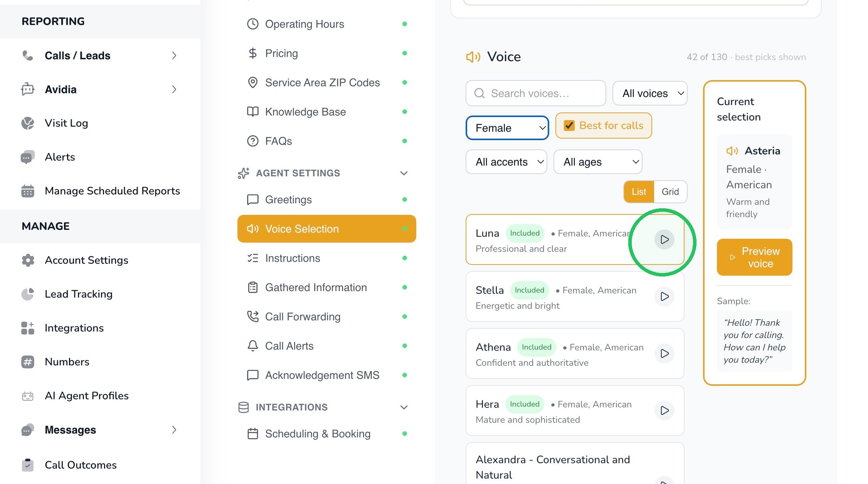This screenshot has height=484, width=868.
Task: Click the Calls / Leads phone icon
Action: click(x=27, y=55)
